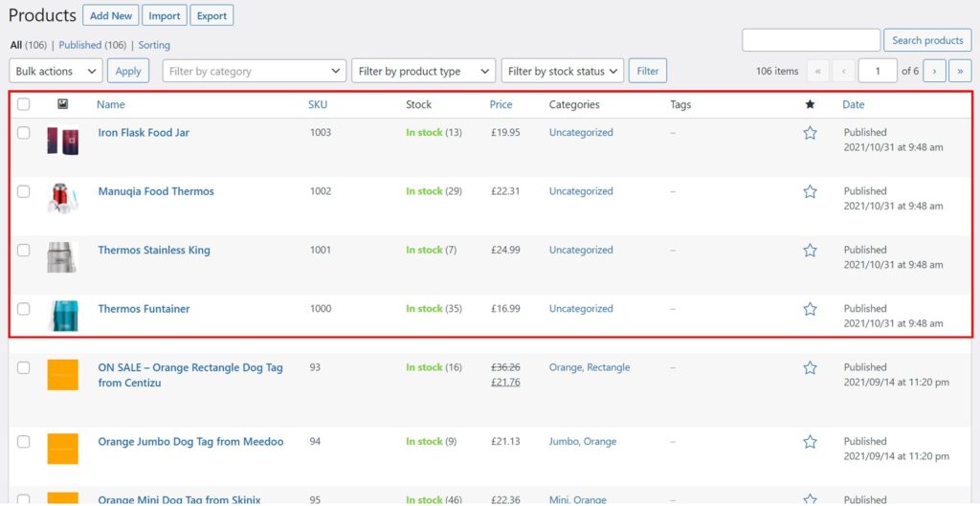Open the Bulk actions dropdown
The width and height of the screenshot is (980, 506).
pos(56,71)
